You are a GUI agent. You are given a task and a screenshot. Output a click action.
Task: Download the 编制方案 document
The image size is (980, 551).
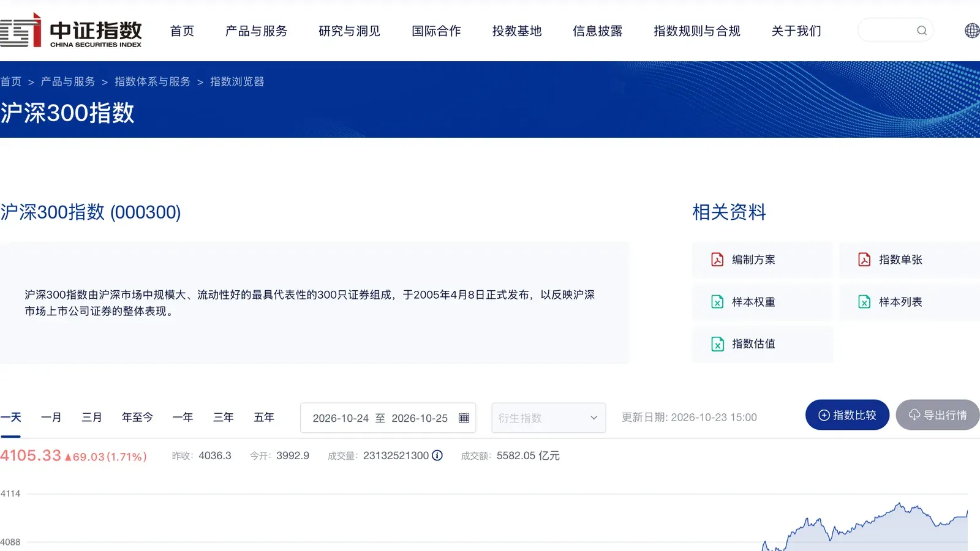pyautogui.click(x=763, y=260)
